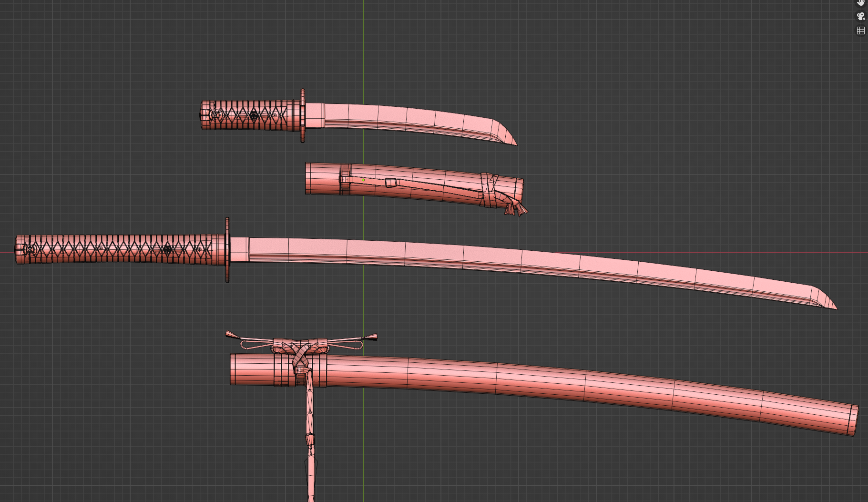Click the long katana's tsuba guard
This screenshot has width=868, height=502.
click(x=227, y=250)
